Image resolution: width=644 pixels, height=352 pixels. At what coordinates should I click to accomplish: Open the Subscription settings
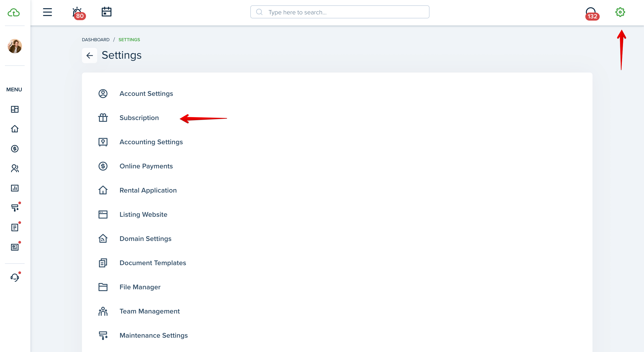[139, 118]
